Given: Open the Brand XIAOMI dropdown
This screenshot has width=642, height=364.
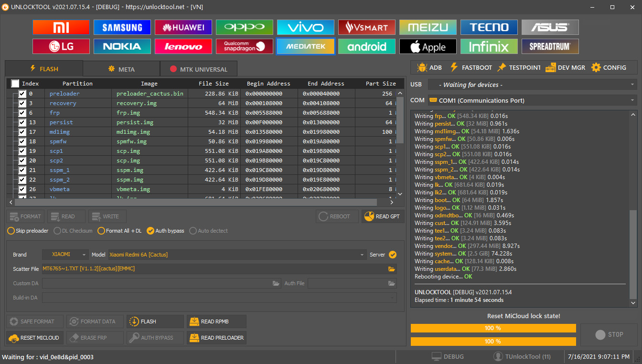Looking at the screenshot, I should pos(65,255).
